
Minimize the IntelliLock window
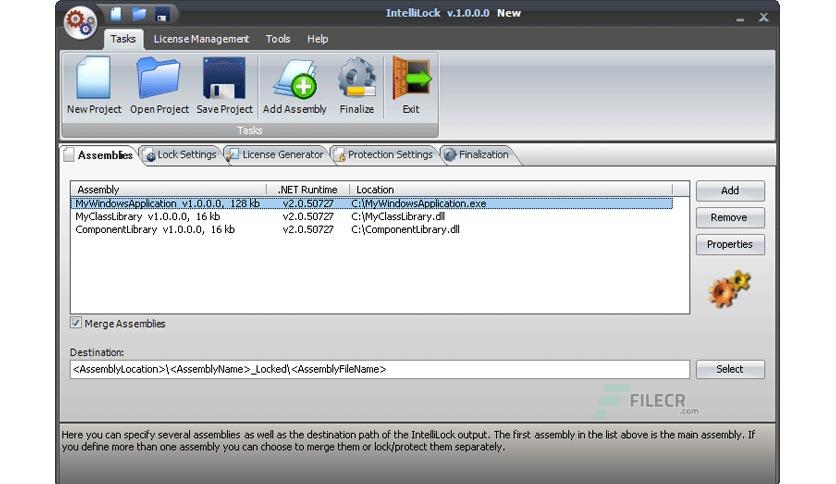click(x=740, y=18)
